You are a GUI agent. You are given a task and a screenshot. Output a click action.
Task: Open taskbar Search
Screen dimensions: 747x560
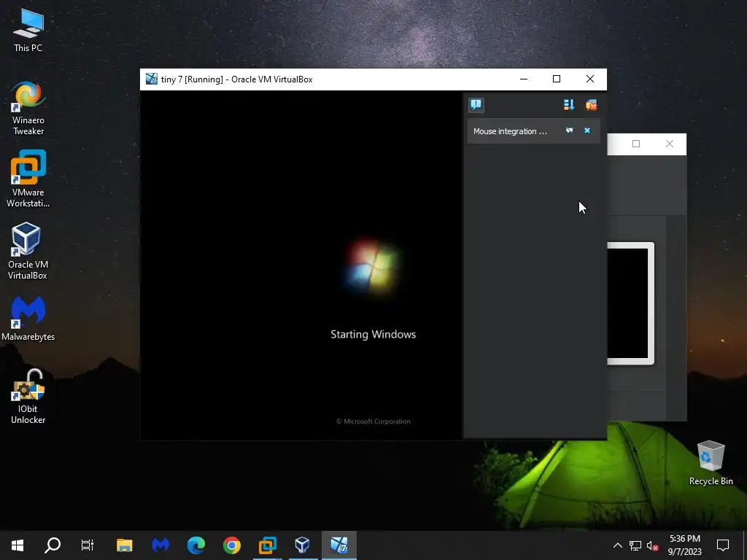pyautogui.click(x=53, y=545)
